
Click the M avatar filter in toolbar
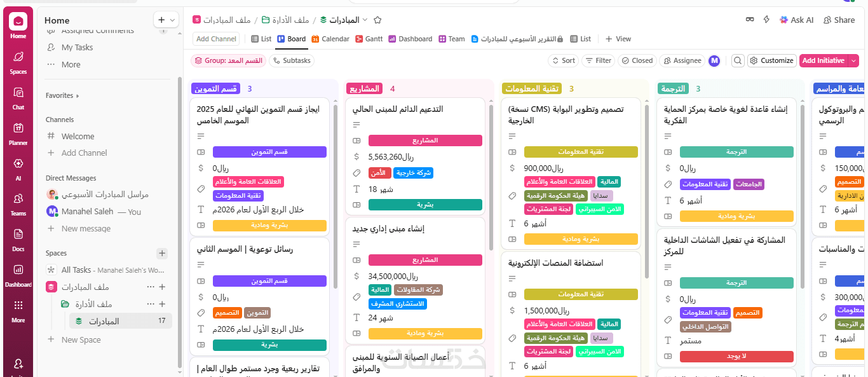(x=714, y=60)
